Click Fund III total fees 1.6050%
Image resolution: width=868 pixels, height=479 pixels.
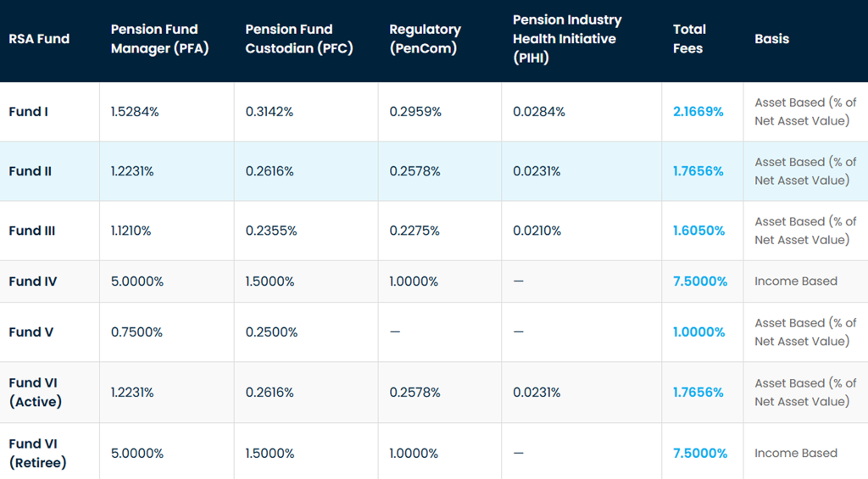click(x=698, y=231)
